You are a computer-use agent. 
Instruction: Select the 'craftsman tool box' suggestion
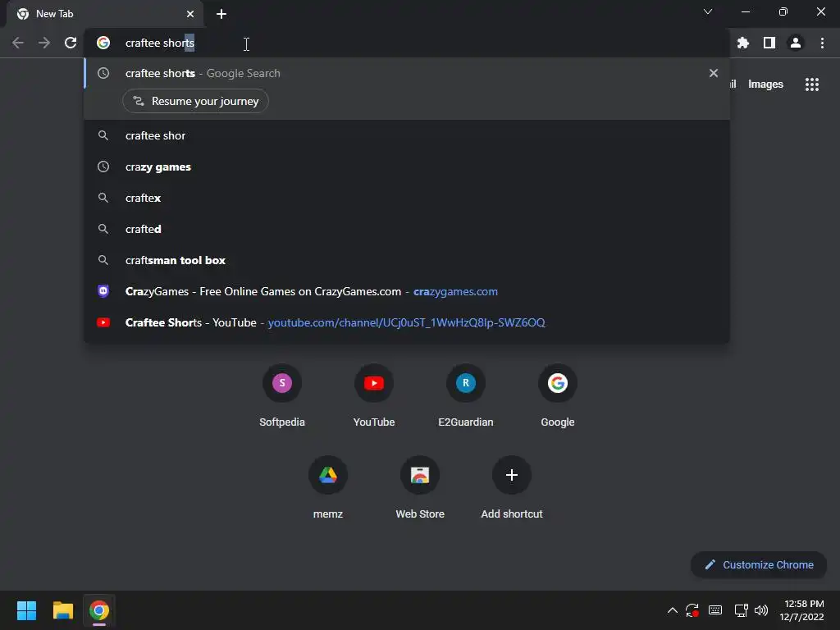pyautogui.click(x=407, y=260)
